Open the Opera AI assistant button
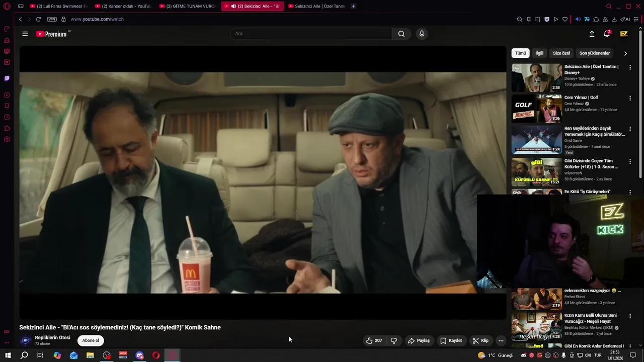The width and height of the screenshot is (644, 362). 625,19
